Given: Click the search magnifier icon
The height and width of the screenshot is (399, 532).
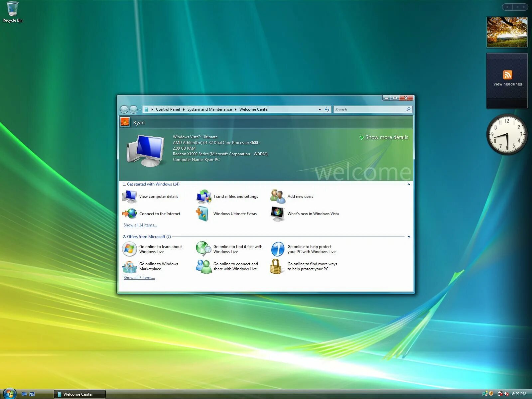Looking at the screenshot, I should (408, 109).
